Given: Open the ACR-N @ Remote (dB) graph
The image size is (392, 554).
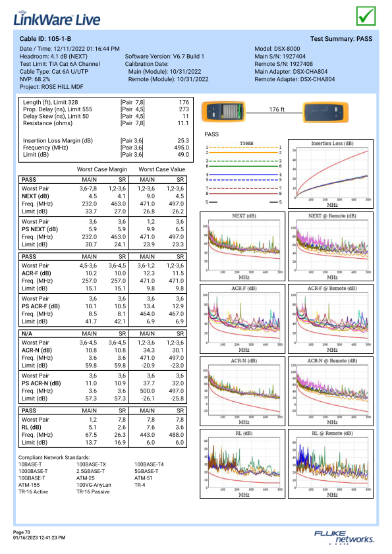Looking at the screenshot, I should pos(331,391).
